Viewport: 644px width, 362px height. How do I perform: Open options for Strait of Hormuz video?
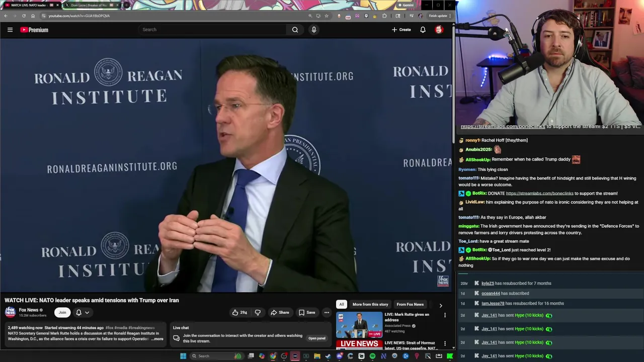(445, 344)
